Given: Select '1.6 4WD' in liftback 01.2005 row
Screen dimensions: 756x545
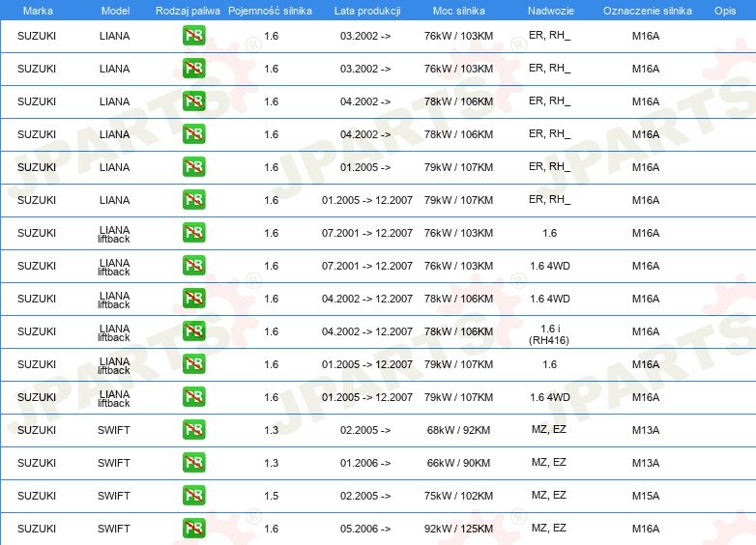Looking at the screenshot, I should [550, 397].
